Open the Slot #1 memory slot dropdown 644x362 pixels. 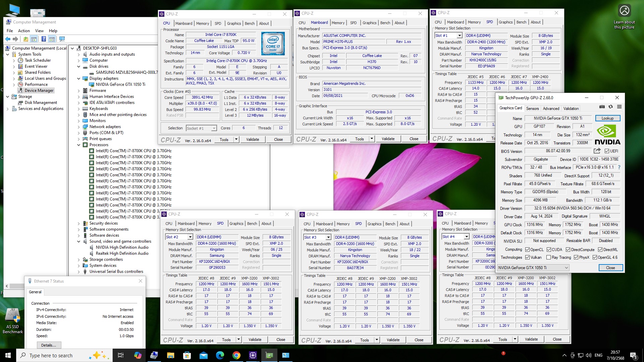(x=459, y=36)
